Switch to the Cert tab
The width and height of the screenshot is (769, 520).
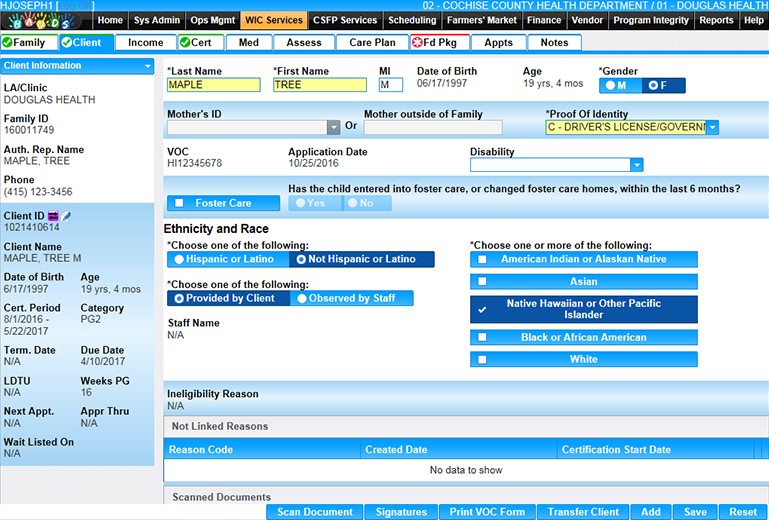[x=201, y=42]
